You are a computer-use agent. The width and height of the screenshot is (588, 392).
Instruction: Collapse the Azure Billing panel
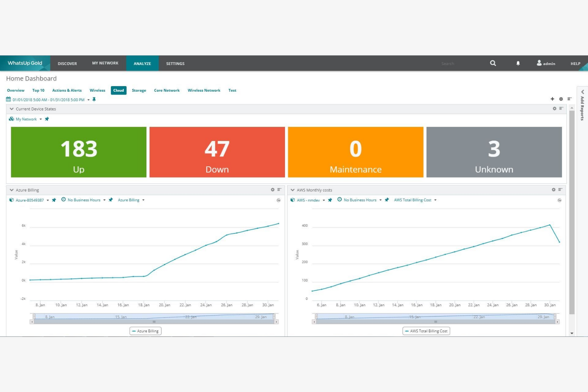pos(12,190)
